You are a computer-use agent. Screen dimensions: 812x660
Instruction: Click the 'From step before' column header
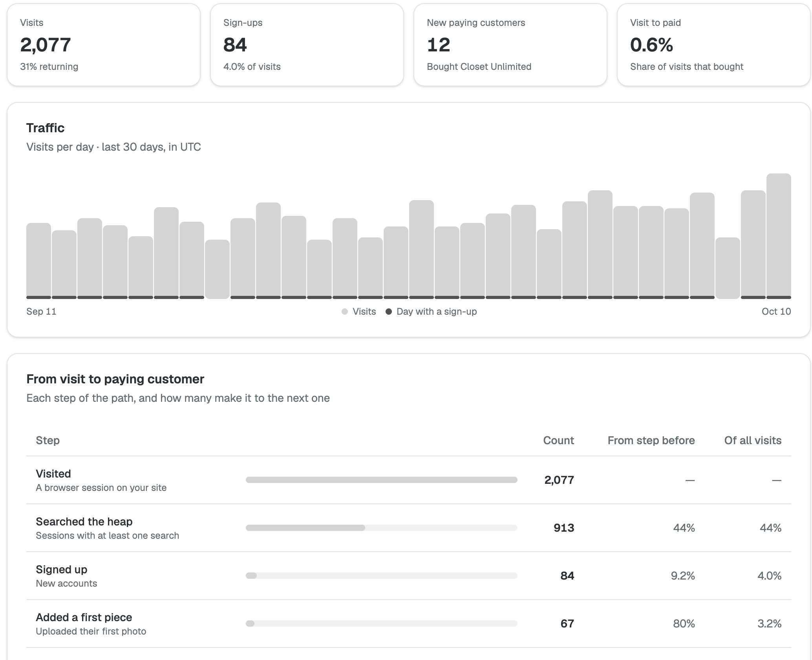tap(651, 440)
